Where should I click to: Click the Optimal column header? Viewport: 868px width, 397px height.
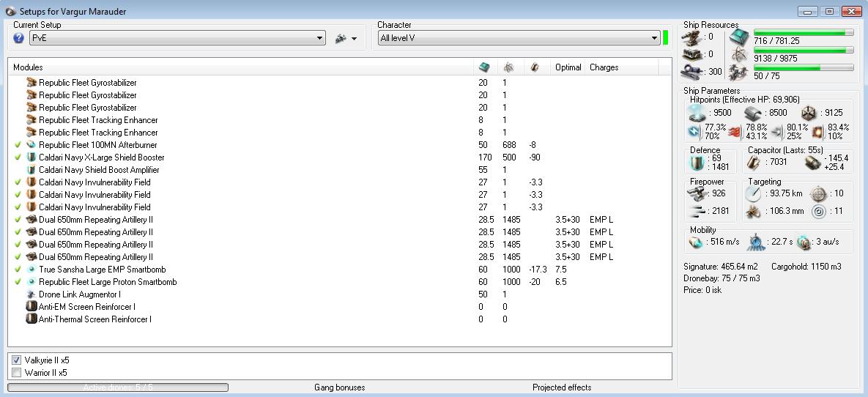pos(568,67)
